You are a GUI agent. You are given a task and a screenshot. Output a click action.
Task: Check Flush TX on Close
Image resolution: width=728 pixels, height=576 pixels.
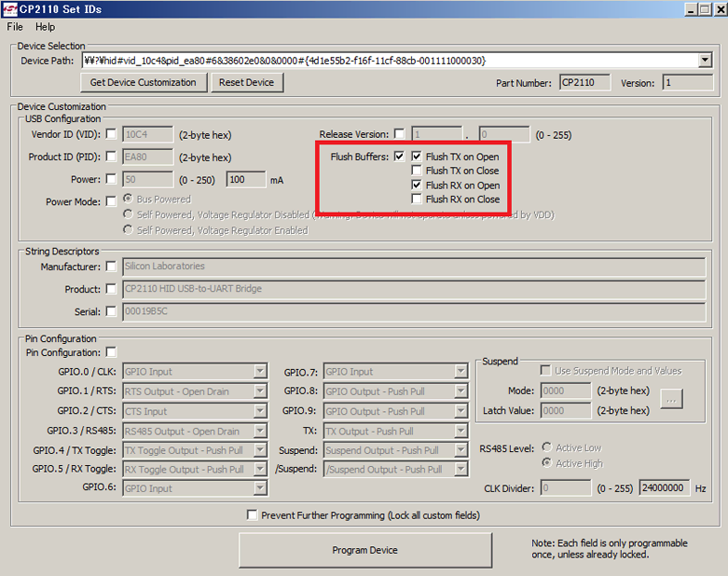coord(417,171)
